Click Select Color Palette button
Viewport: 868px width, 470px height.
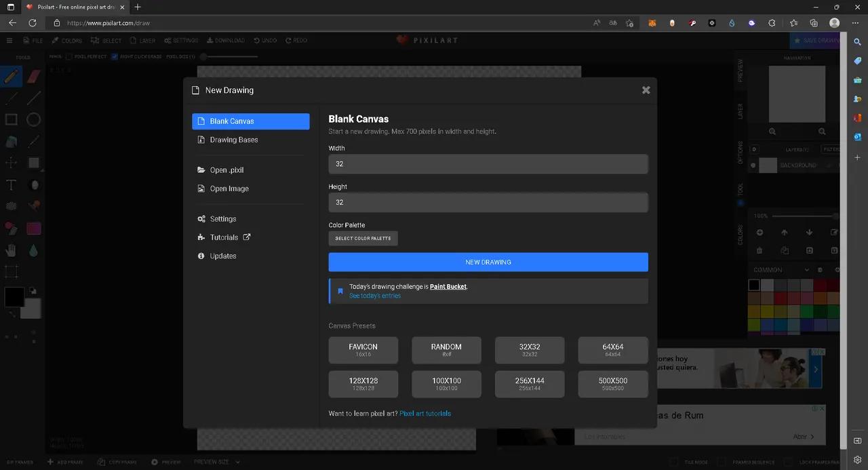(x=363, y=239)
